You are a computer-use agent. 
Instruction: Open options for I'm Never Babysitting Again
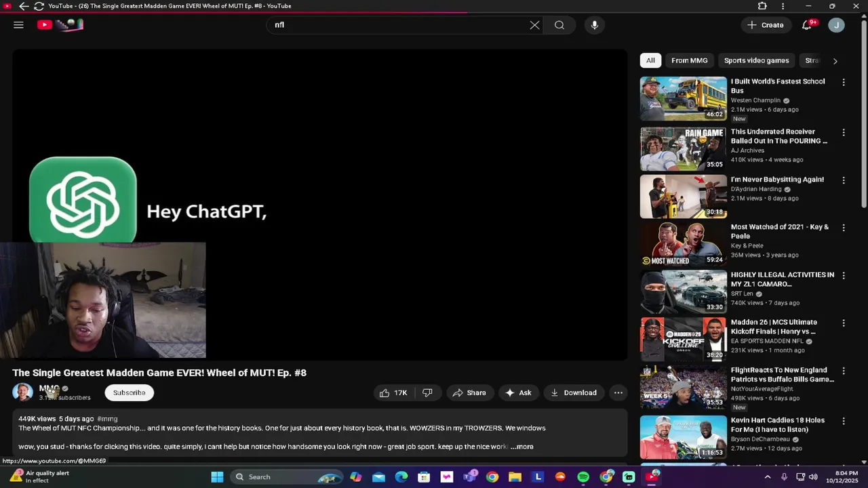point(844,180)
